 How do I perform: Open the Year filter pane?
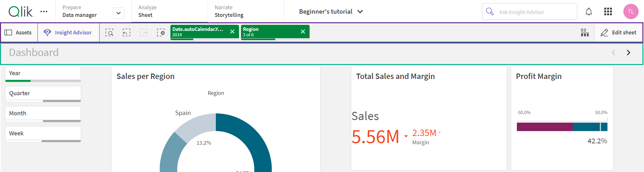[43, 74]
